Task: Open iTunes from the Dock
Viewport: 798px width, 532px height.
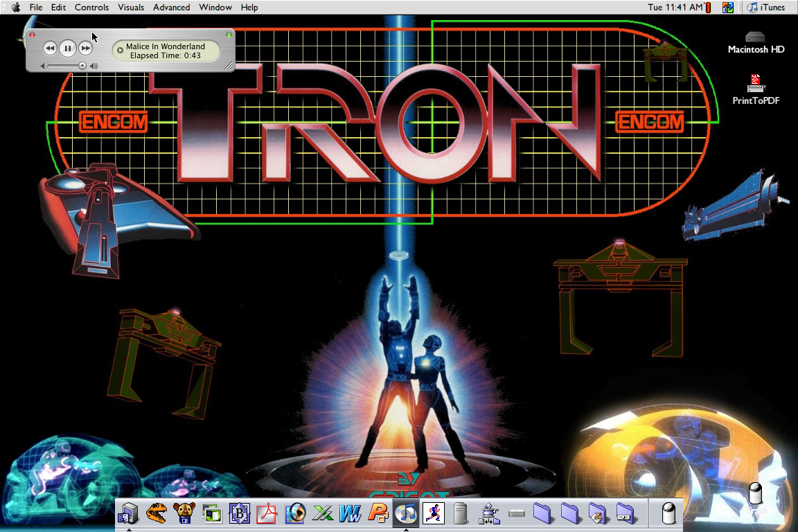Action: pyautogui.click(x=406, y=514)
